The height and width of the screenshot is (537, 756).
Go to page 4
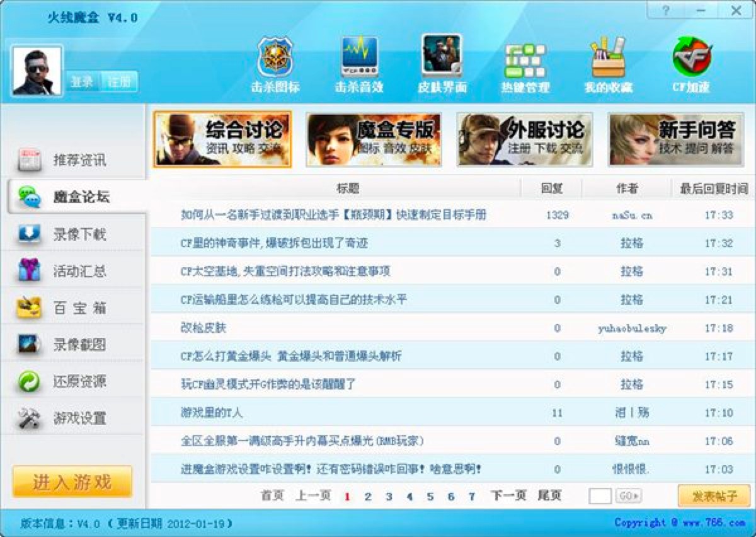coord(409,497)
